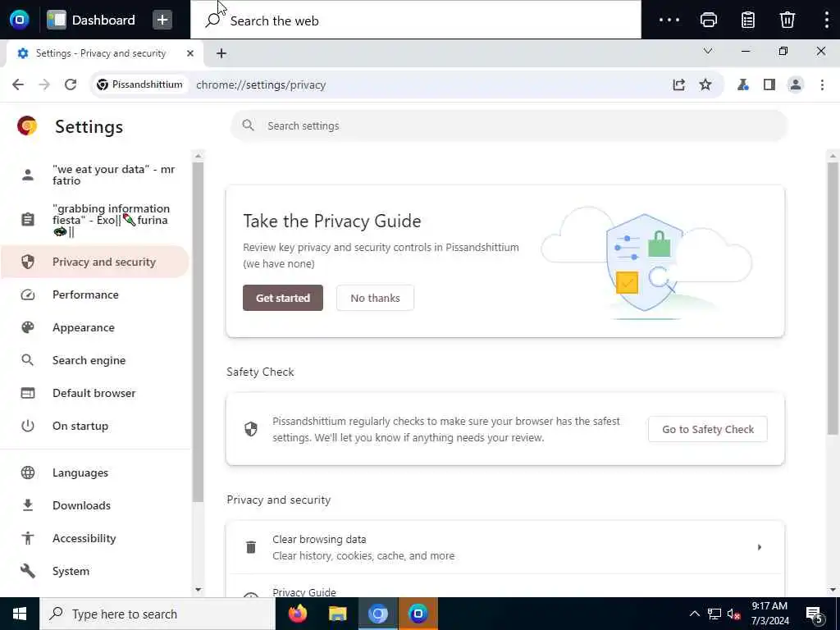Click the printer icon in top bar
Viewport: 840px width, 630px height.
click(x=708, y=20)
